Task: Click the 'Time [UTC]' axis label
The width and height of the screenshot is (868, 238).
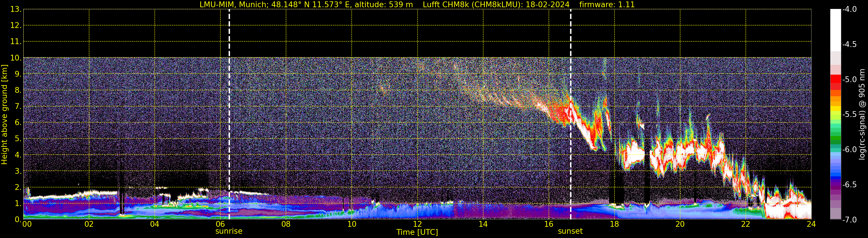Action: (417, 232)
